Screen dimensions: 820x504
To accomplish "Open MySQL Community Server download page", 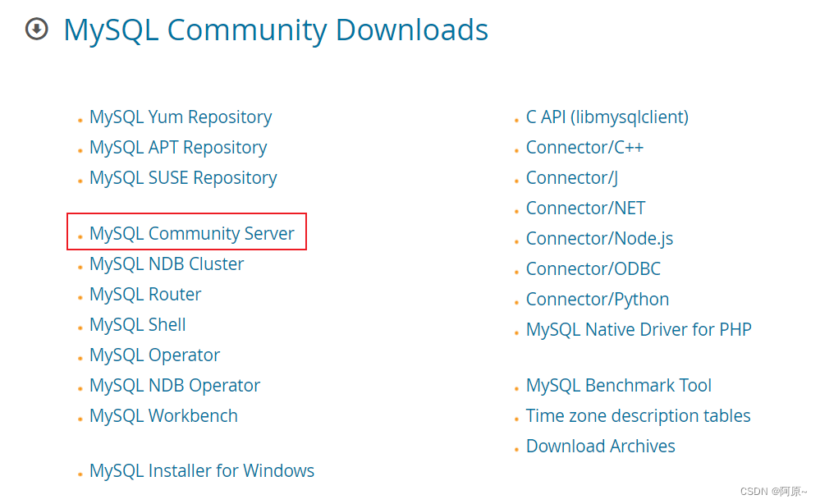I will pyautogui.click(x=192, y=233).
